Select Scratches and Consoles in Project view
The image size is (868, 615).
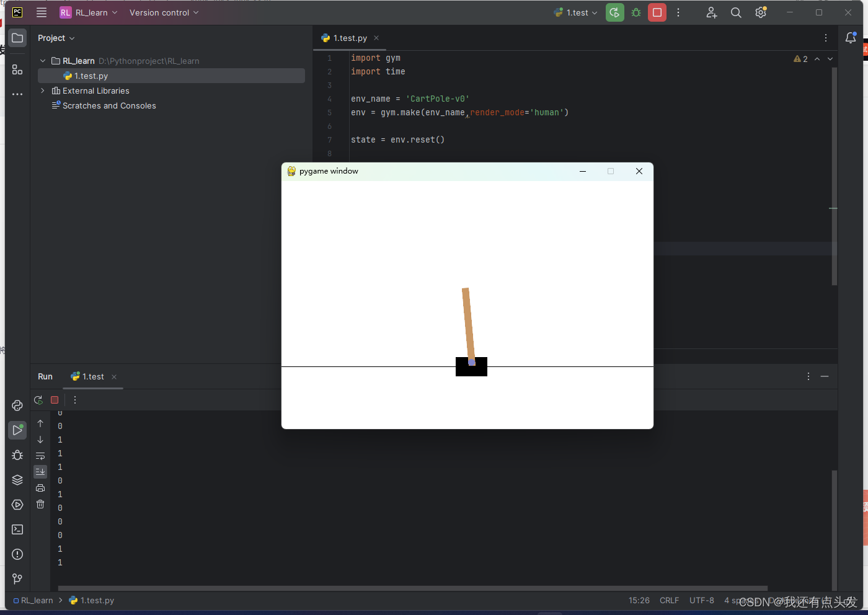tap(108, 105)
